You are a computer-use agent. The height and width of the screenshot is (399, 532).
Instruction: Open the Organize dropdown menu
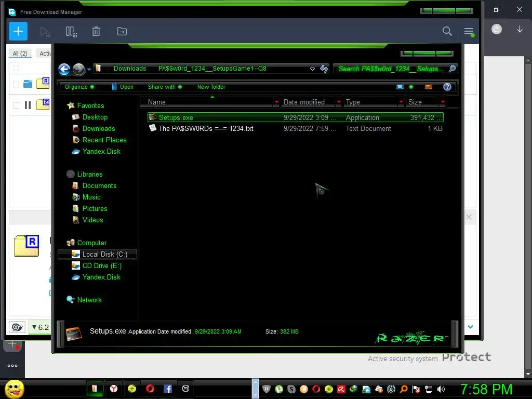(79, 87)
